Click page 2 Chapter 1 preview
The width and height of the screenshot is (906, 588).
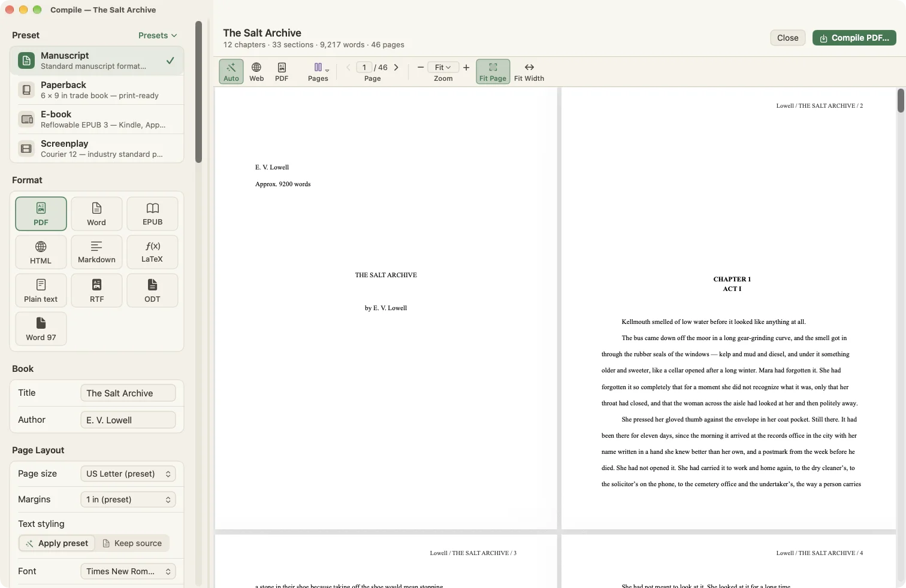pyautogui.click(x=729, y=308)
